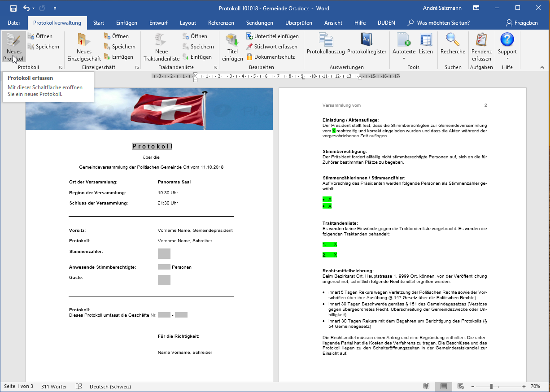Viewport: 550px width, 392px height.
Task: Click Stichwort erfassen
Action: (x=272, y=47)
